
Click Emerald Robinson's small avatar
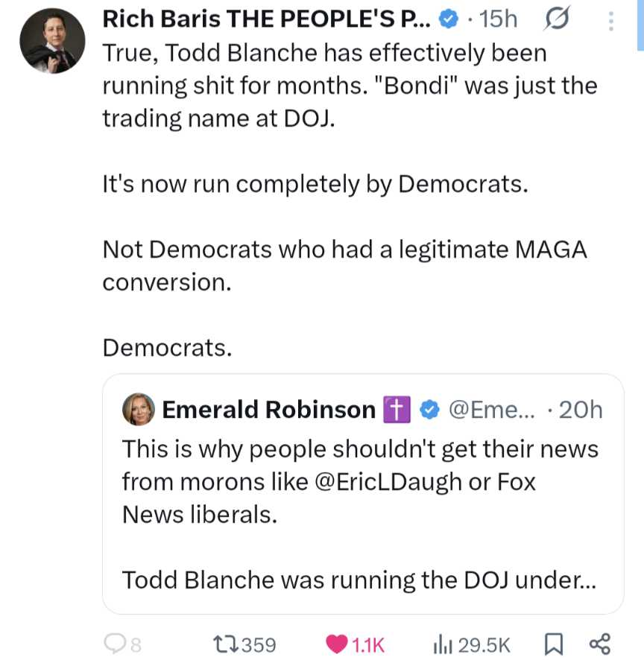click(139, 410)
